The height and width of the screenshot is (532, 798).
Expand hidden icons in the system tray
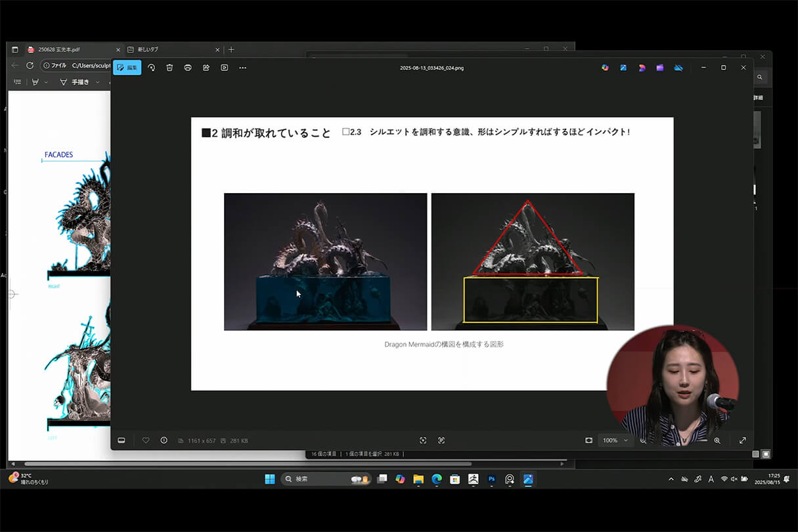tap(672, 479)
